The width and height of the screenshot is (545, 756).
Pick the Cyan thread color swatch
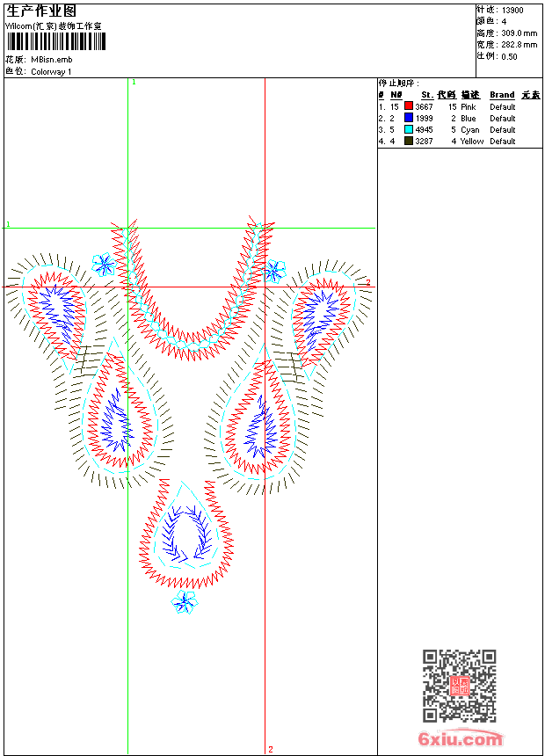[x=409, y=129]
